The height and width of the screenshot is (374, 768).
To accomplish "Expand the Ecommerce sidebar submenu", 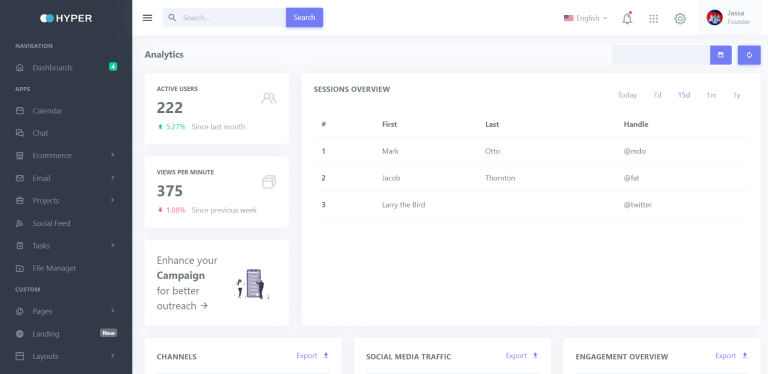I will [66, 156].
